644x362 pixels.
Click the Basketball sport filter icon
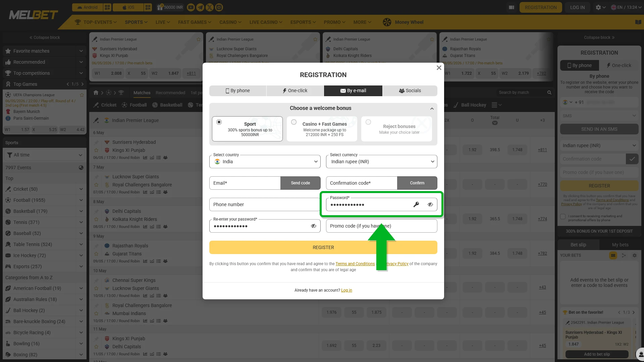click(x=155, y=105)
